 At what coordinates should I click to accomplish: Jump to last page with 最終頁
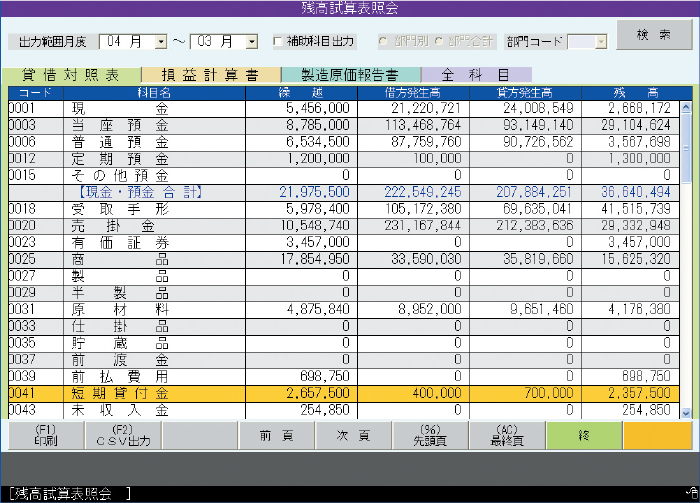(x=507, y=435)
